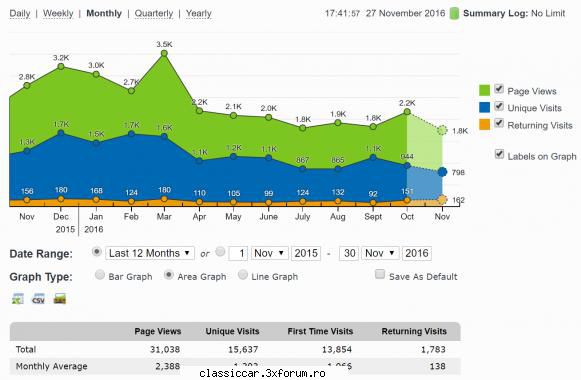Viewport: 581px width, 380px height.
Task: Click the Oct 2.2K page views marker
Action: [x=407, y=112]
